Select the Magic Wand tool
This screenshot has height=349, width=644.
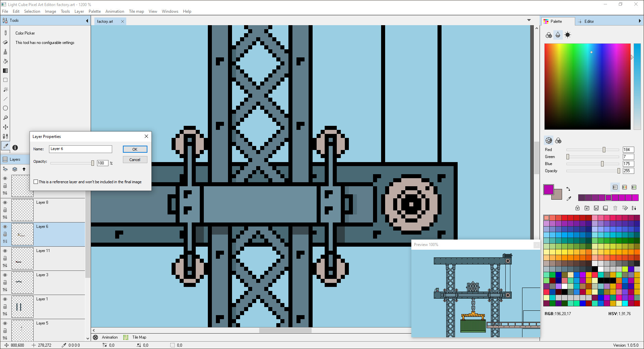[5, 89]
